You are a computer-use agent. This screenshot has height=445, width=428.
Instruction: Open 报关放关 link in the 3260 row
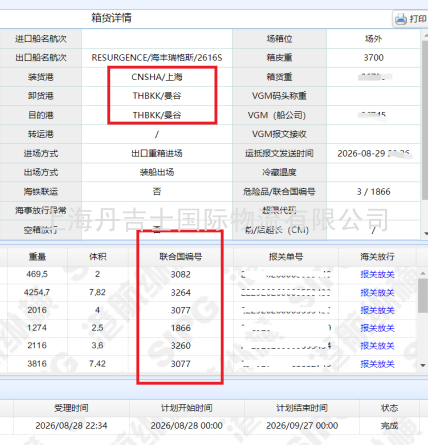(377, 346)
